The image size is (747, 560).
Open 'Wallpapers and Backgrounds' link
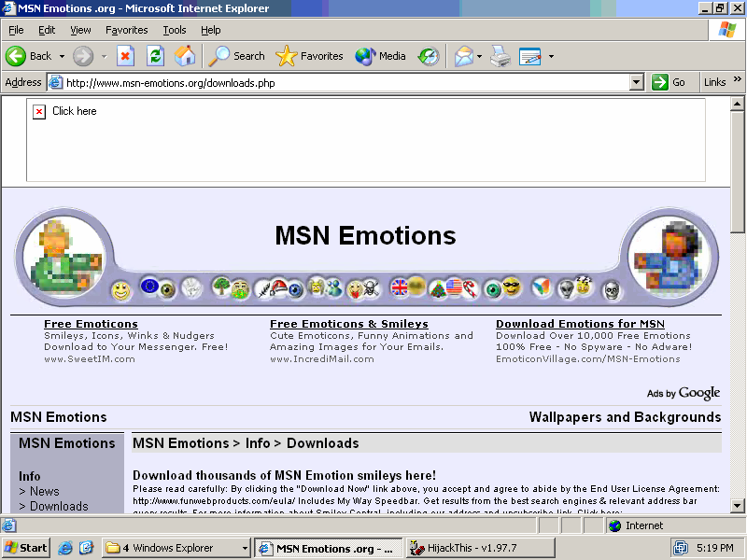pos(625,417)
